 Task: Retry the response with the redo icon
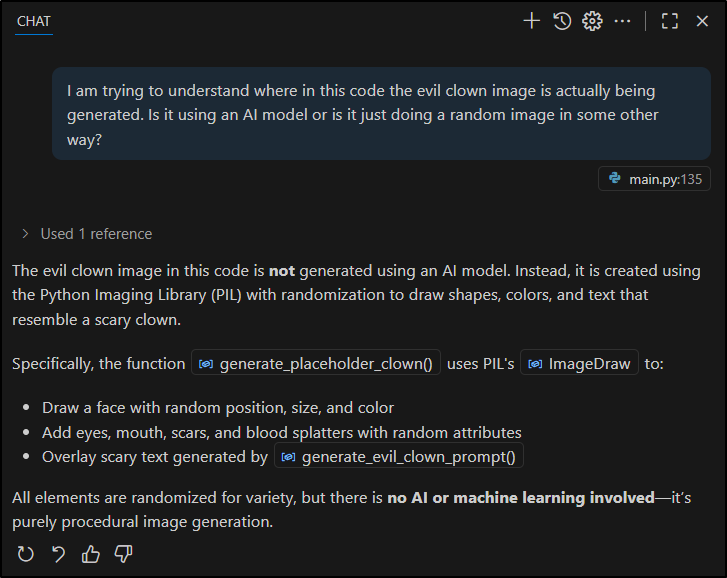point(26,553)
